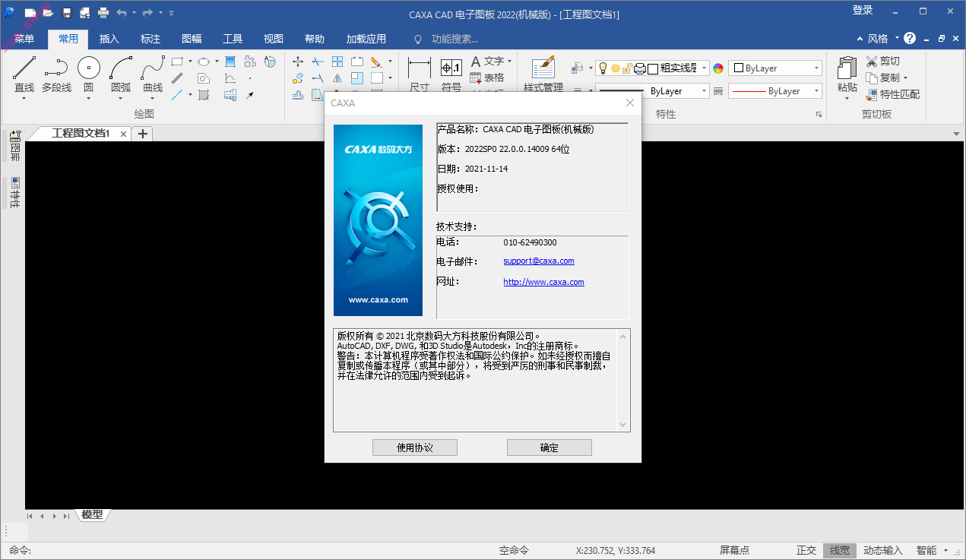The image size is (966, 560).
Task: Toggle 正交 ortho mode in status bar
Action: [806, 550]
